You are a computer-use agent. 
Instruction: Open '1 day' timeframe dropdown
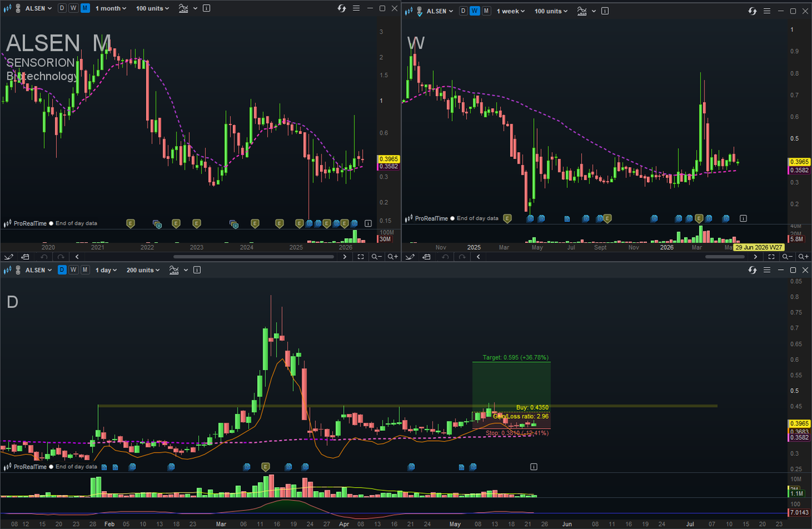pyautogui.click(x=106, y=270)
